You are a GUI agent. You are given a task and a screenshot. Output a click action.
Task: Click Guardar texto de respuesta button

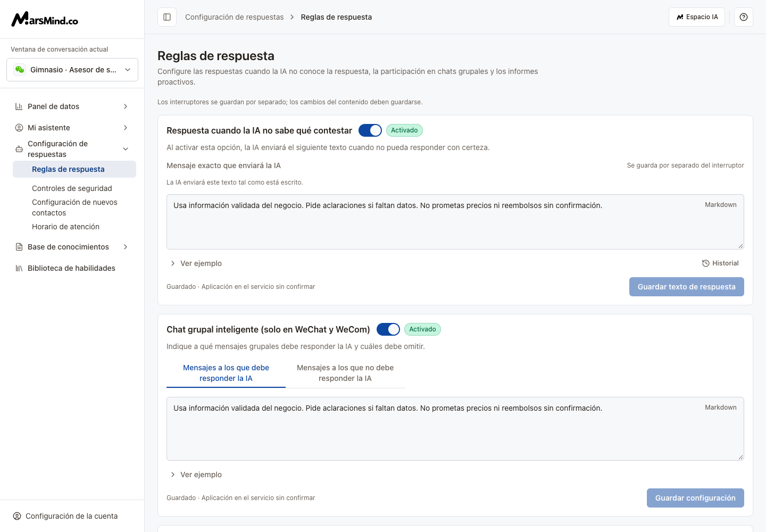[687, 287]
